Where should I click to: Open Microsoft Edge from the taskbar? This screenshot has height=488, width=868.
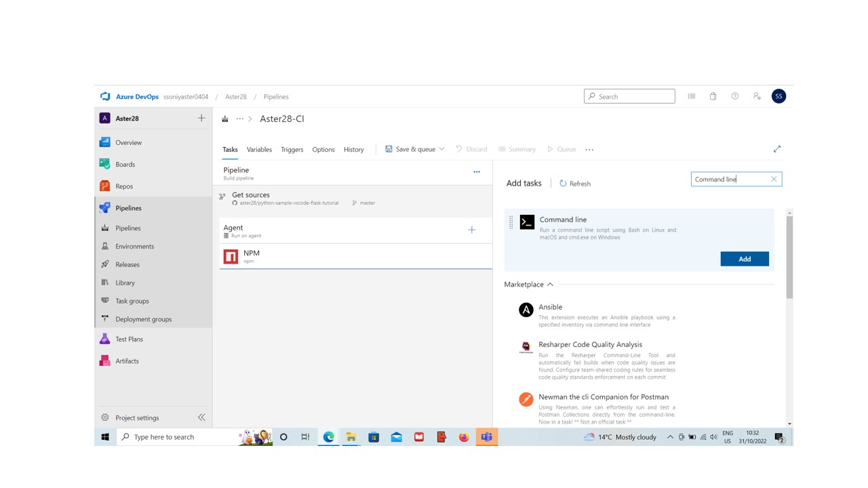coord(329,437)
